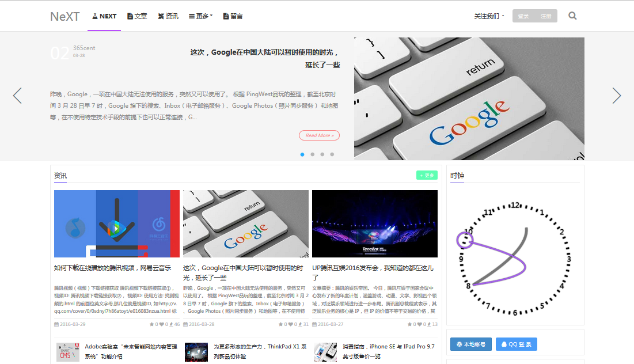The image size is (634, 364).
Task: Open the Tencent UP 2016 article thumbnail
Action: (x=374, y=223)
